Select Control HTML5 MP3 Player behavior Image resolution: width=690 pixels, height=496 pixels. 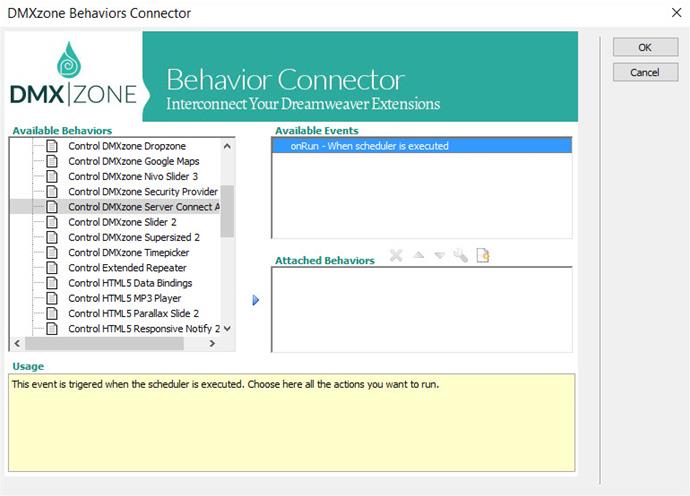125,298
